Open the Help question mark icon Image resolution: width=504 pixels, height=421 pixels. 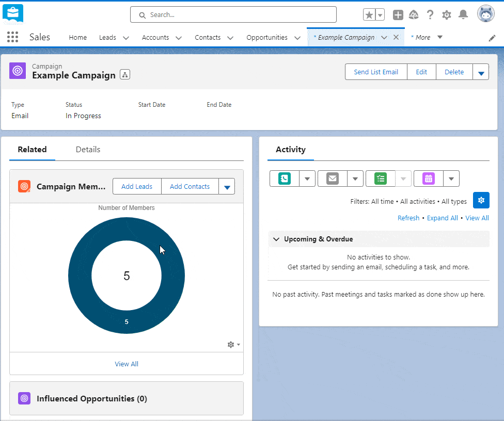pos(430,15)
